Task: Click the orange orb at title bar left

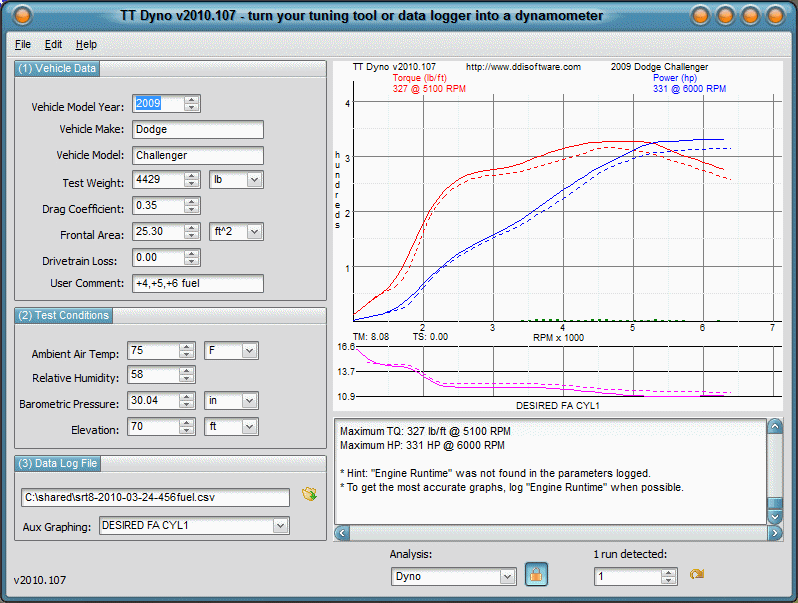Action: pos(22,15)
